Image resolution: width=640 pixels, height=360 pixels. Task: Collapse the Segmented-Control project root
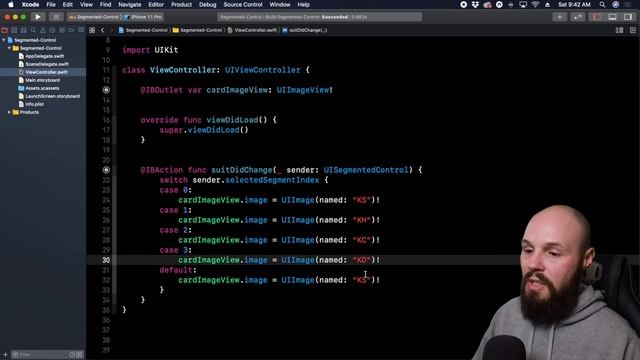point(4,40)
